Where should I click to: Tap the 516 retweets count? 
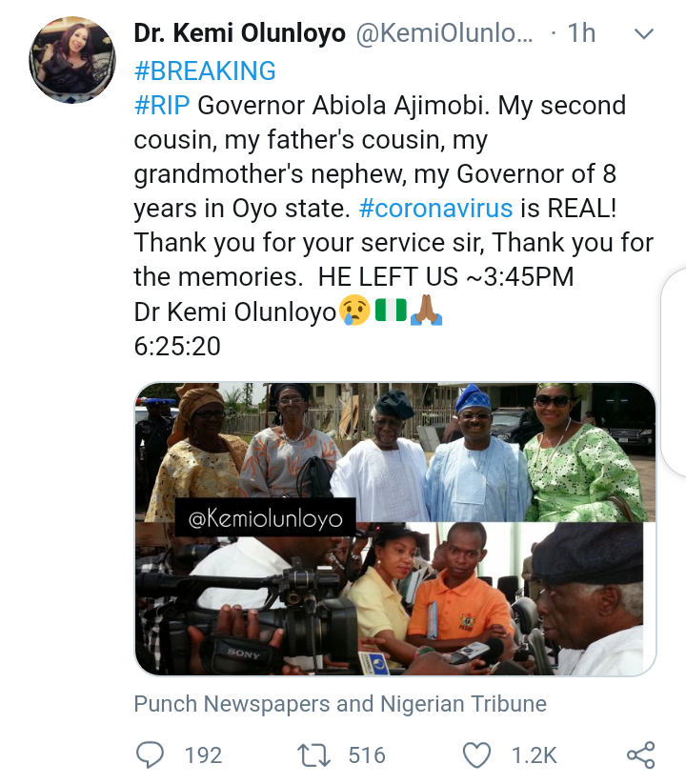click(367, 755)
